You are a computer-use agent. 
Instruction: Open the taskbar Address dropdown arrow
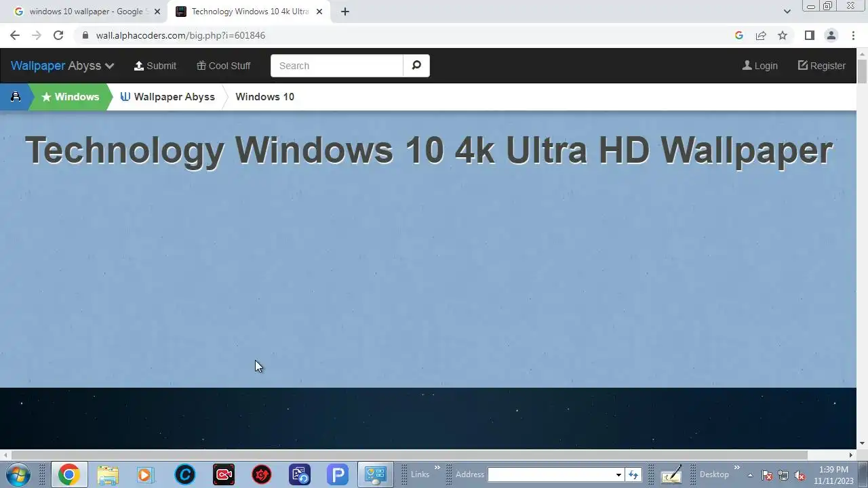[618, 474]
